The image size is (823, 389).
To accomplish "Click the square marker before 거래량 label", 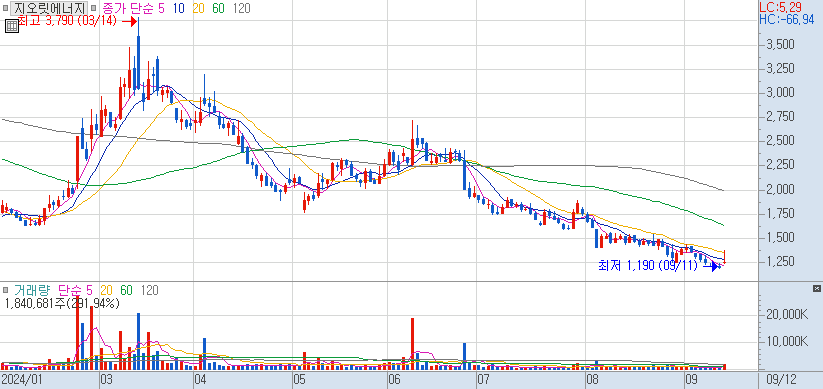I will pyautogui.click(x=6, y=290).
